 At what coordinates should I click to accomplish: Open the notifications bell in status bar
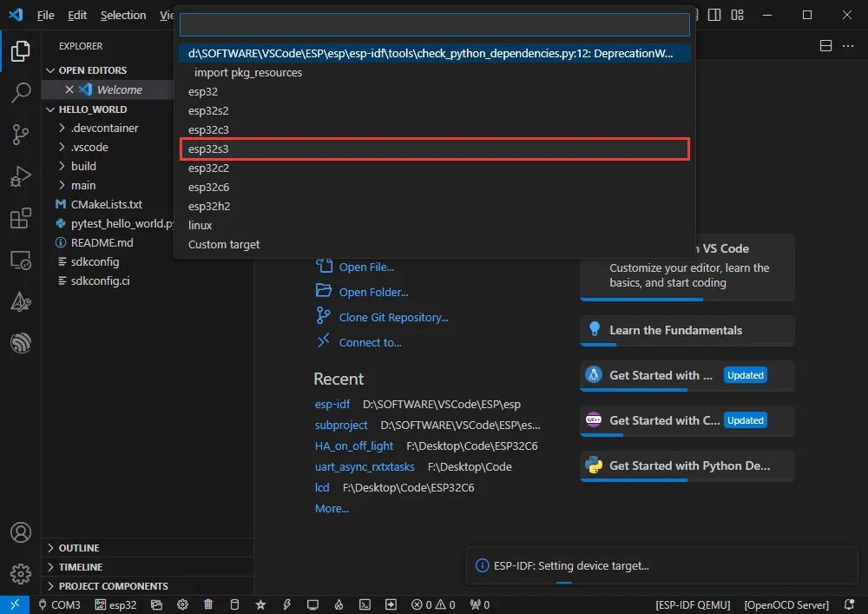pos(848,604)
